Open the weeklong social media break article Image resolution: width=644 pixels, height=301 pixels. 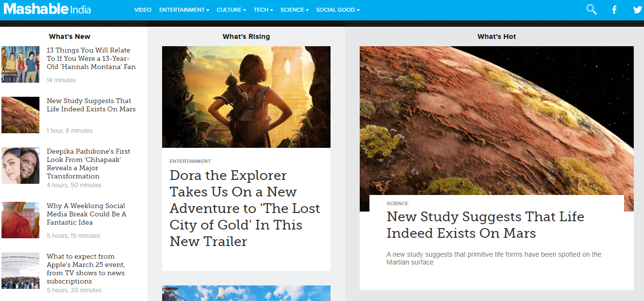tap(86, 213)
